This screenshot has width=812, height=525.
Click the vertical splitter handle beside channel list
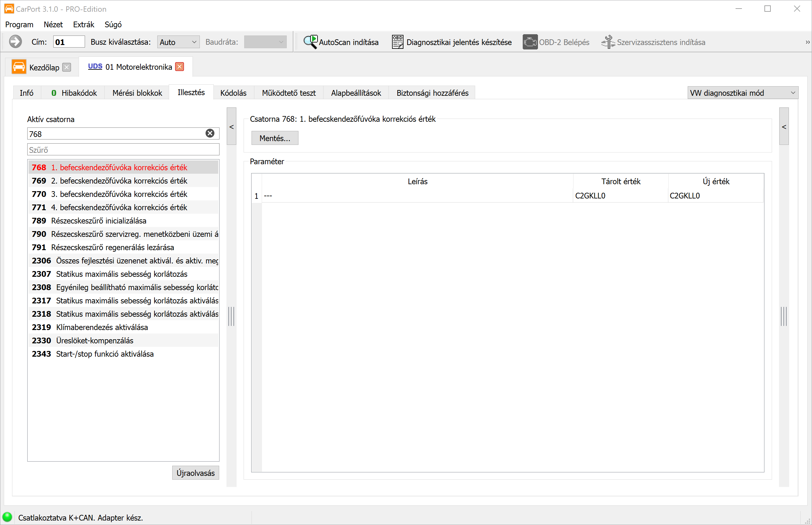tap(231, 316)
